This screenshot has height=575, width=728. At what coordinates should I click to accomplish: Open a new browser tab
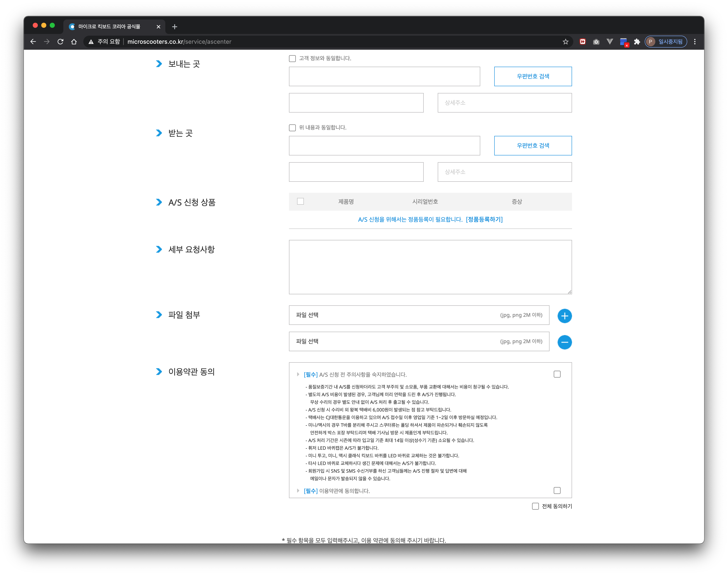174,27
